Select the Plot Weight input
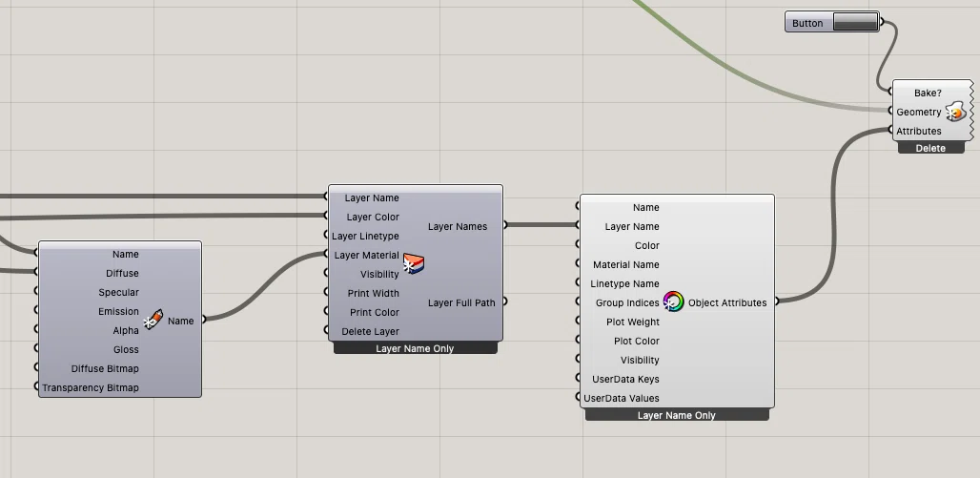980x478 pixels. tap(632, 322)
